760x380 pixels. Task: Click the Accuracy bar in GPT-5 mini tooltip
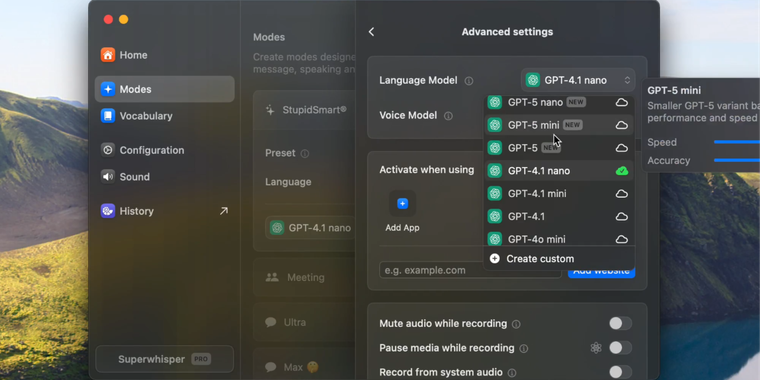point(737,160)
